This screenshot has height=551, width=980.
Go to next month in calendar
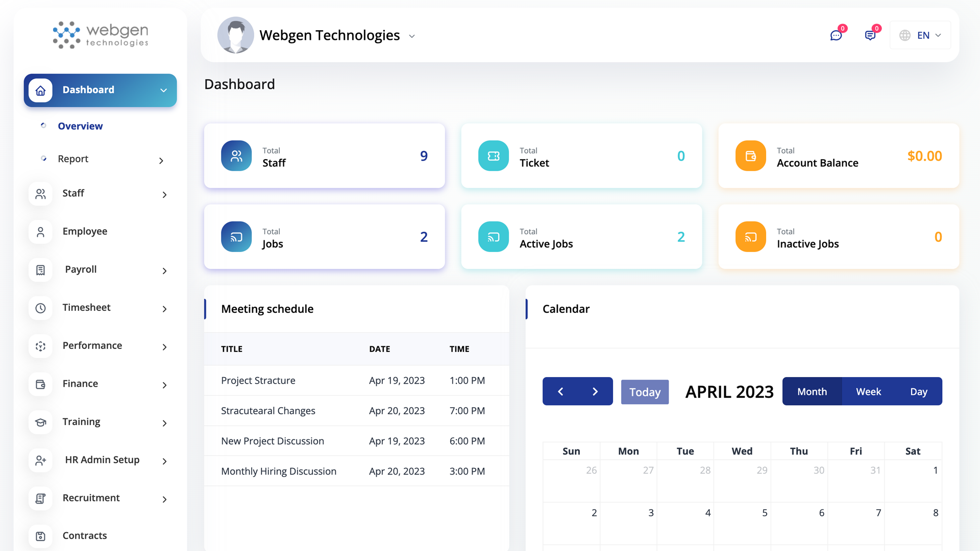click(595, 392)
